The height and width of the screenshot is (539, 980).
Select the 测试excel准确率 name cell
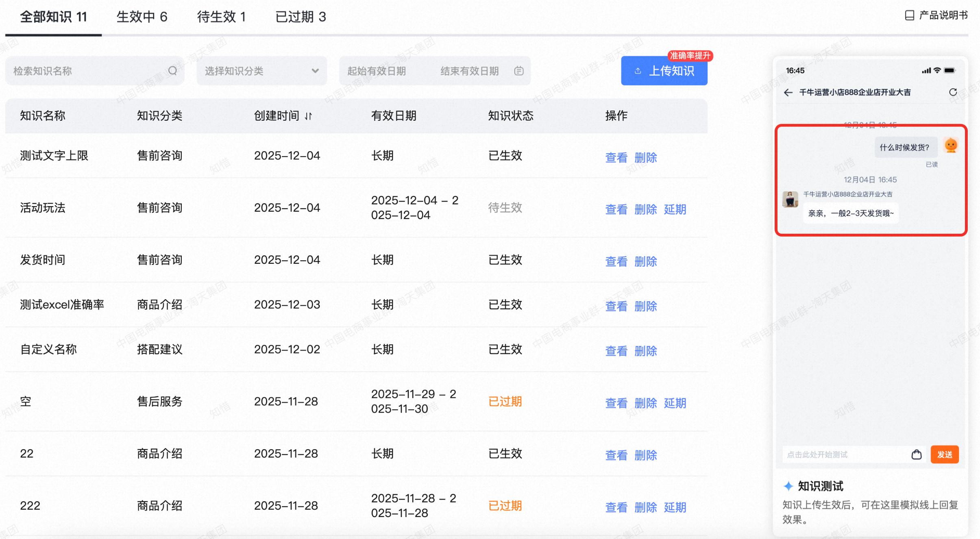point(62,304)
